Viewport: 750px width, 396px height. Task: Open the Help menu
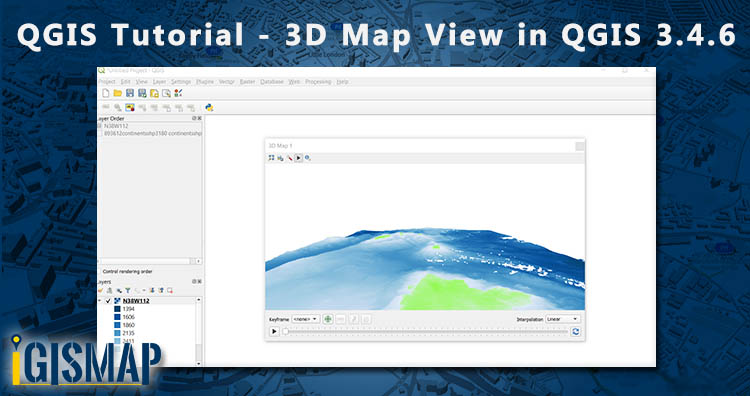click(x=342, y=82)
